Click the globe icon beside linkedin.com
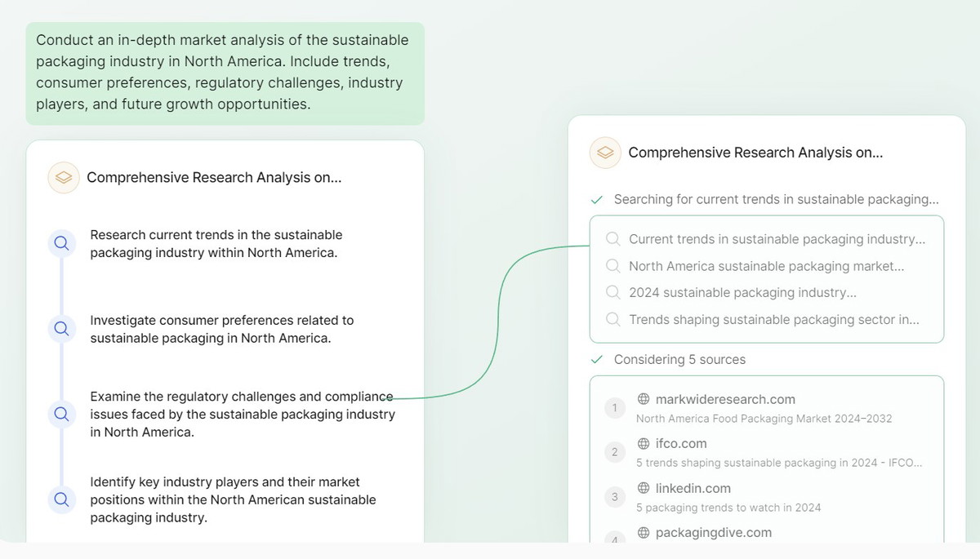Viewport: 980px width, 559px height. 644,488
